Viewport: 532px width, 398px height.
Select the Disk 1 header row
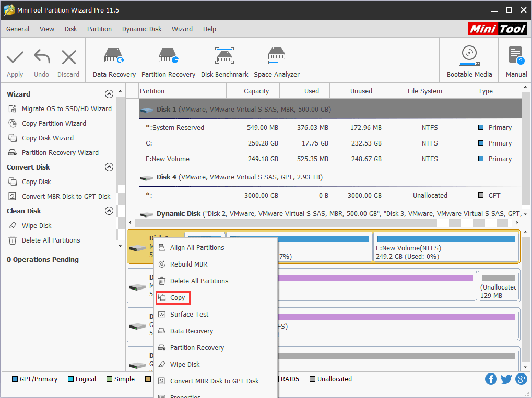coord(330,109)
